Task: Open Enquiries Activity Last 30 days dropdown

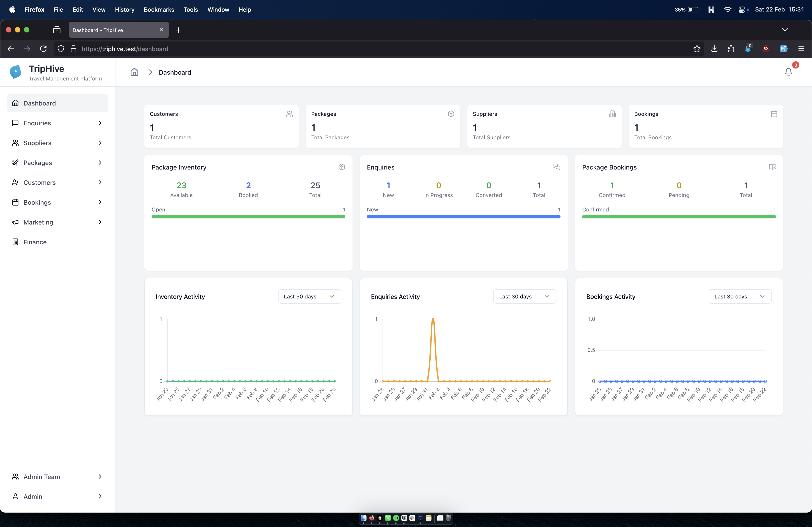Action: 525,297
